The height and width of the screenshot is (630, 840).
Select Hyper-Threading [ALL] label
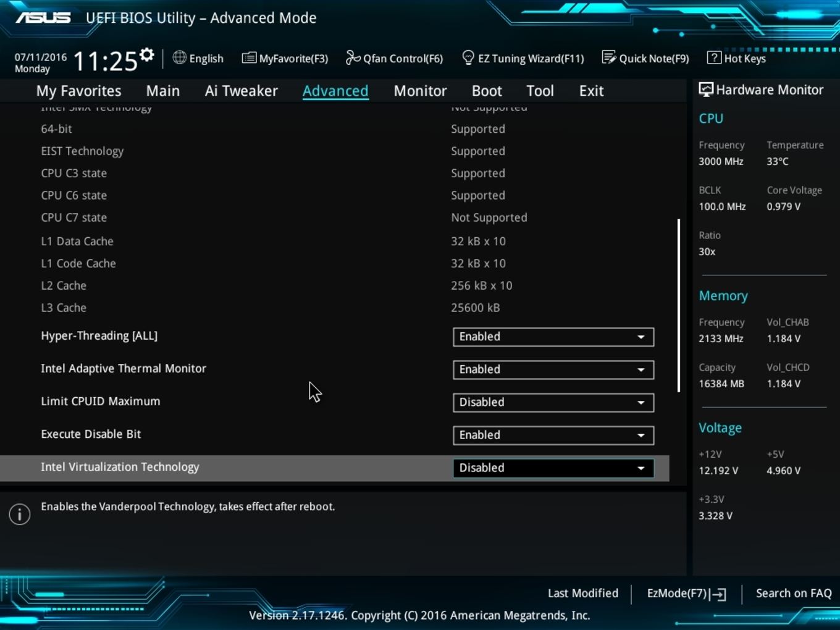click(x=99, y=335)
